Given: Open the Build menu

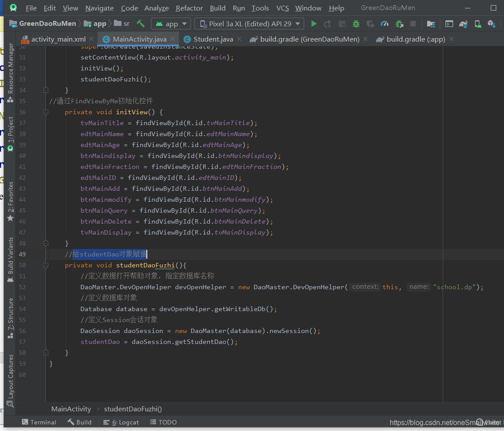Looking at the screenshot, I should tap(217, 8).
